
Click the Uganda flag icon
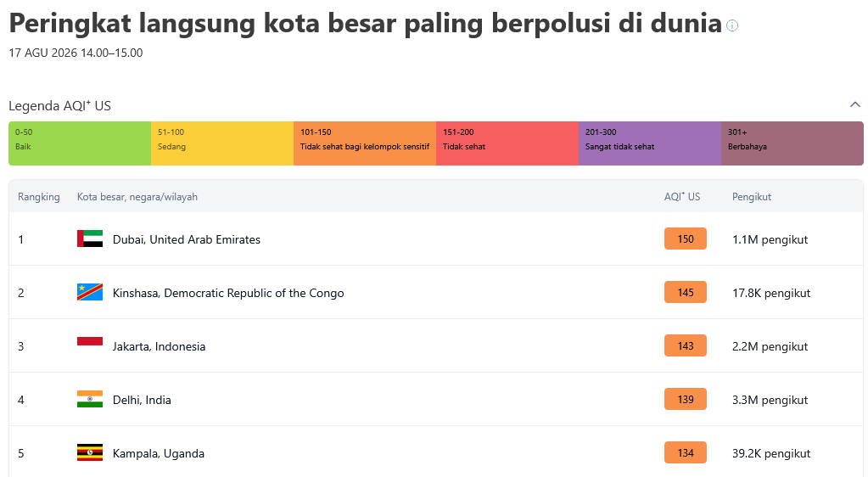pos(90,452)
